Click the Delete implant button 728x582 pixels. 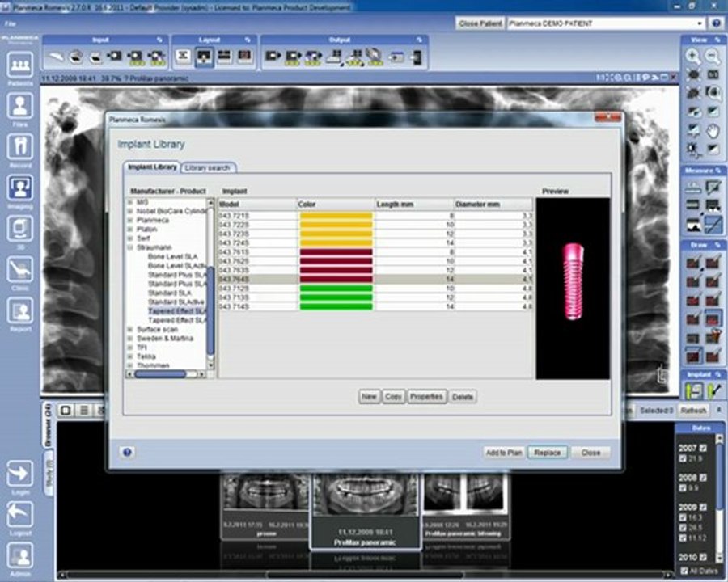(463, 397)
